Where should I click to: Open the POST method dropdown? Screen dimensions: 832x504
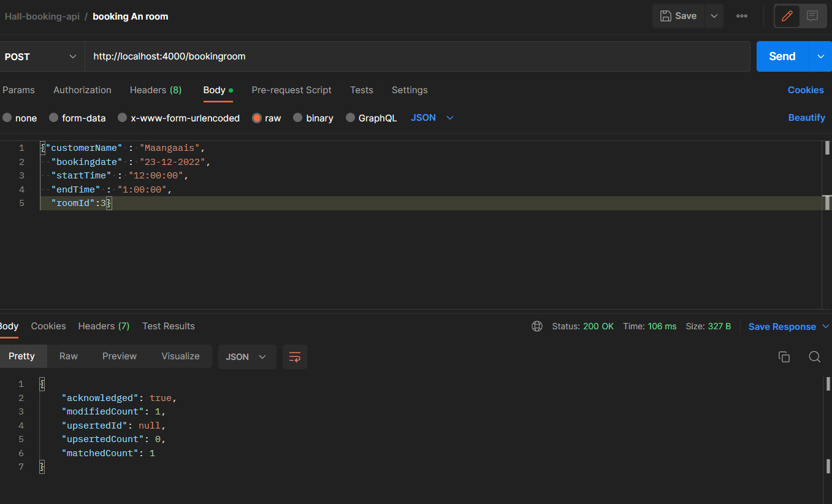(x=40, y=56)
